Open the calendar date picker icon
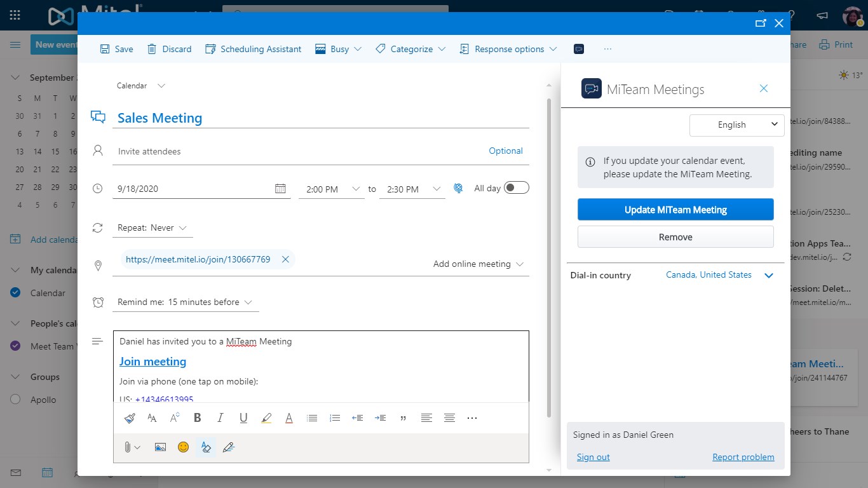This screenshot has width=868, height=488. [280, 189]
